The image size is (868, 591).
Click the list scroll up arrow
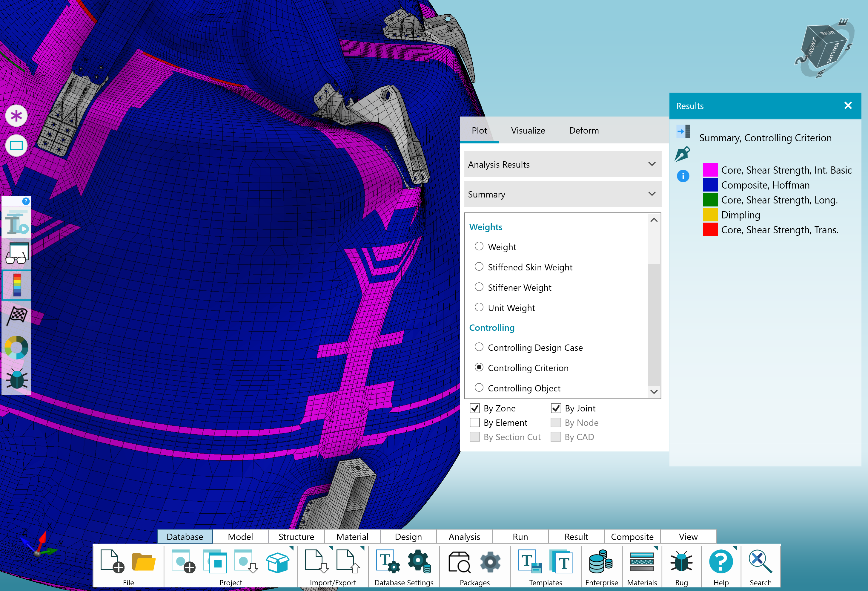654,220
